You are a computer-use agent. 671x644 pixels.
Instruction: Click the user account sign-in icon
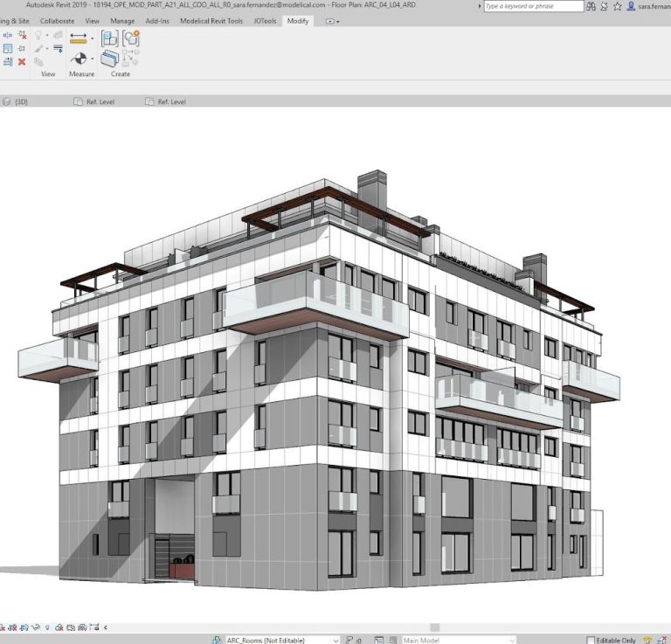click(x=631, y=6)
